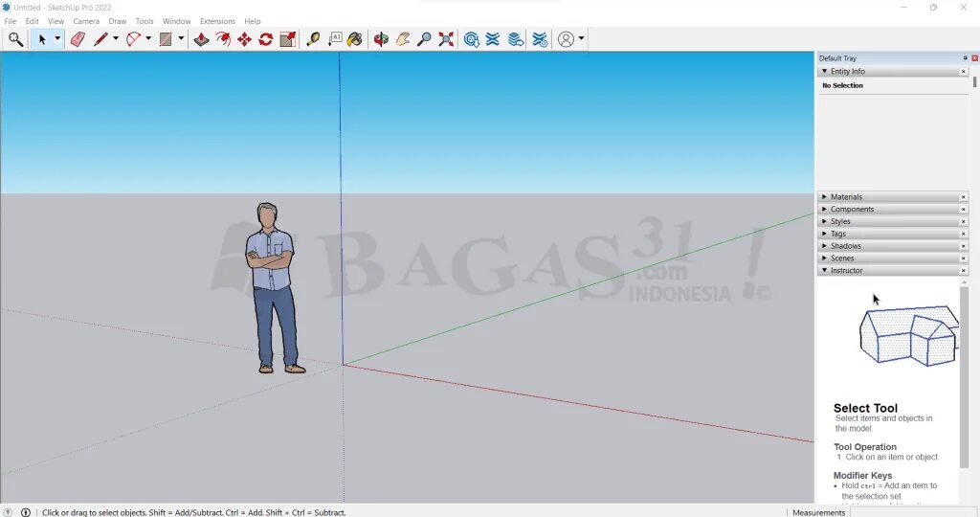Select the Arc tool
The width and height of the screenshot is (980, 517).
(133, 39)
